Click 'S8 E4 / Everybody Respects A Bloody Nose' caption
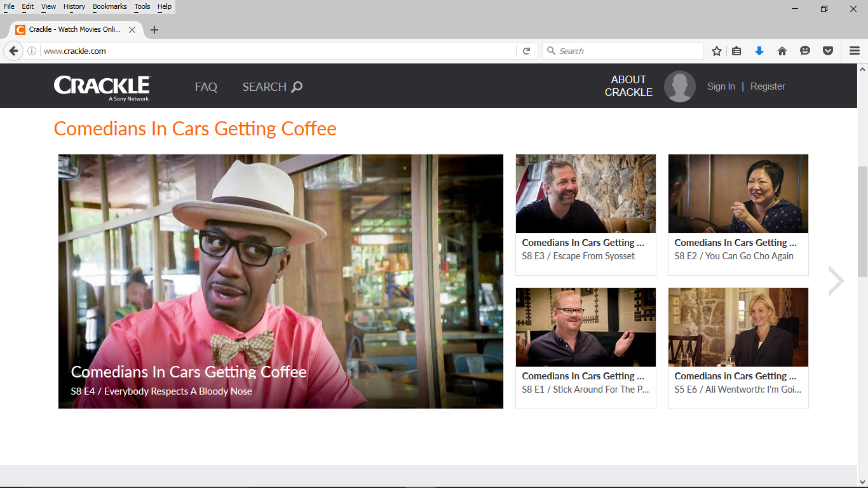 tap(161, 391)
